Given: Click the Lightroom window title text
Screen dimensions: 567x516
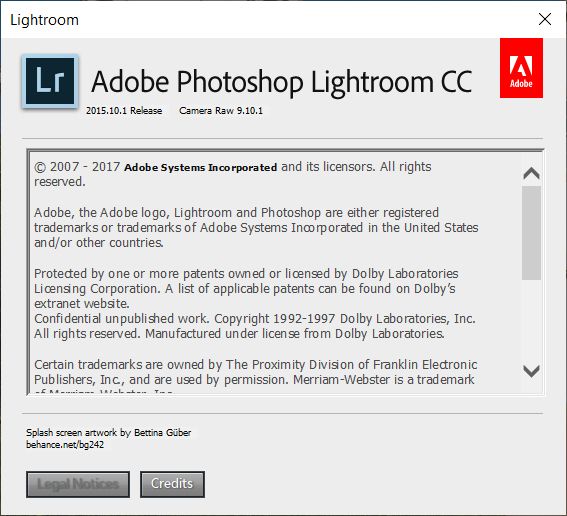Looking at the screenshot, I should tap(44, 20).
